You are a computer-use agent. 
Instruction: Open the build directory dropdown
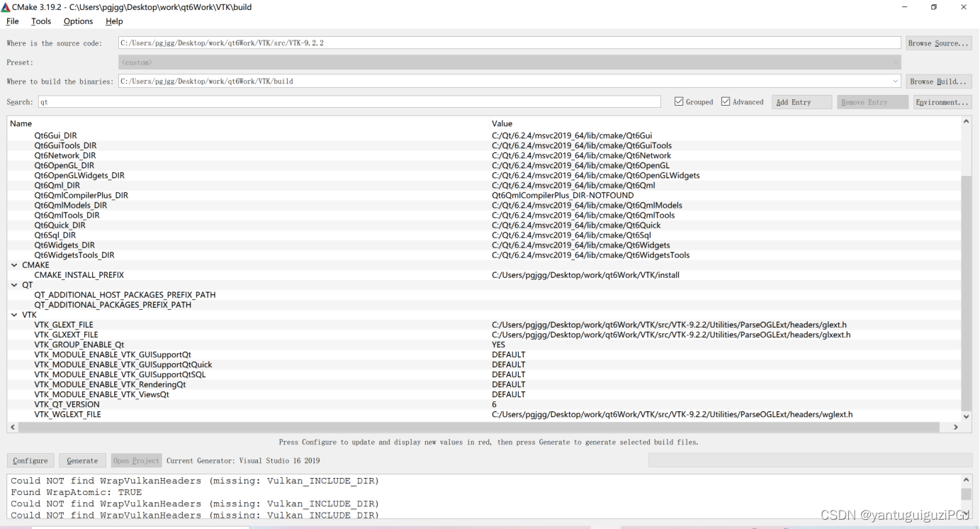(x=894, y=81)
